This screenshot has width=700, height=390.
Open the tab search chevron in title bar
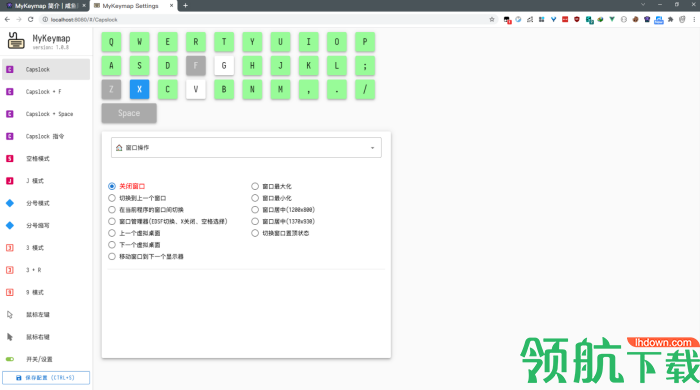pyautogui.click(x=643, y=4)
